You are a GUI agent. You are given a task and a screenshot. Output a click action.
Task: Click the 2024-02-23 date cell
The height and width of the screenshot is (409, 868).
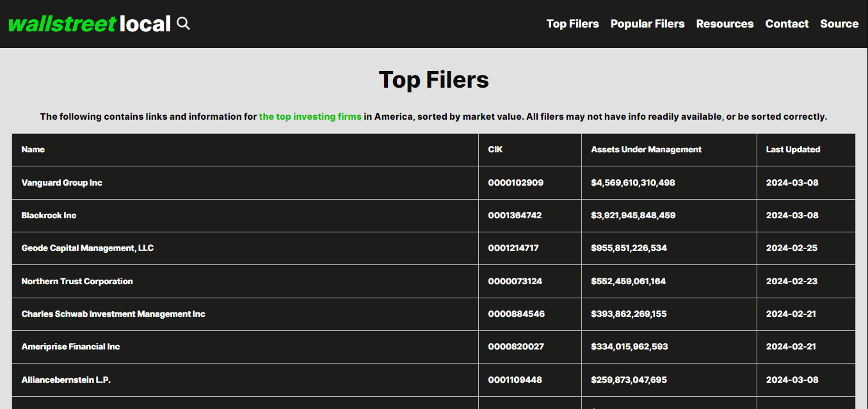coord(792,281)
